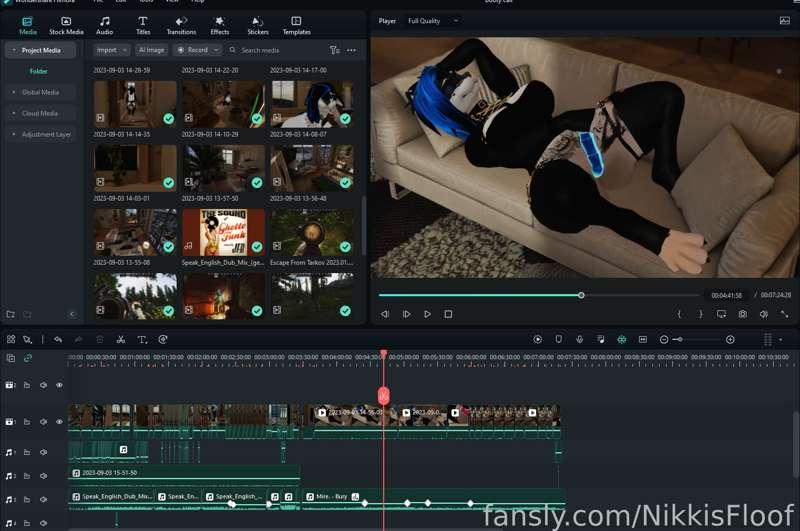Open the Import dropdown
Screen dimensions: 800x531
pyautogui.click(x=111, y=50)
